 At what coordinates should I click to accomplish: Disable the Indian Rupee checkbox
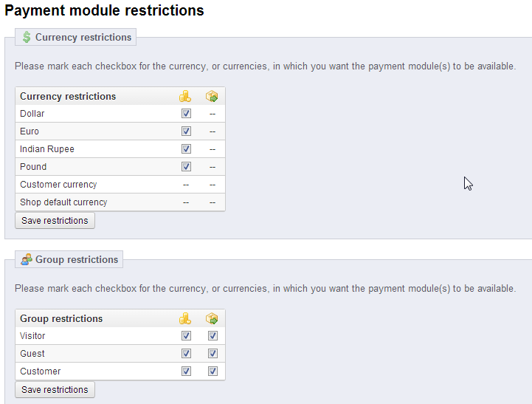[x=186, y=149]
